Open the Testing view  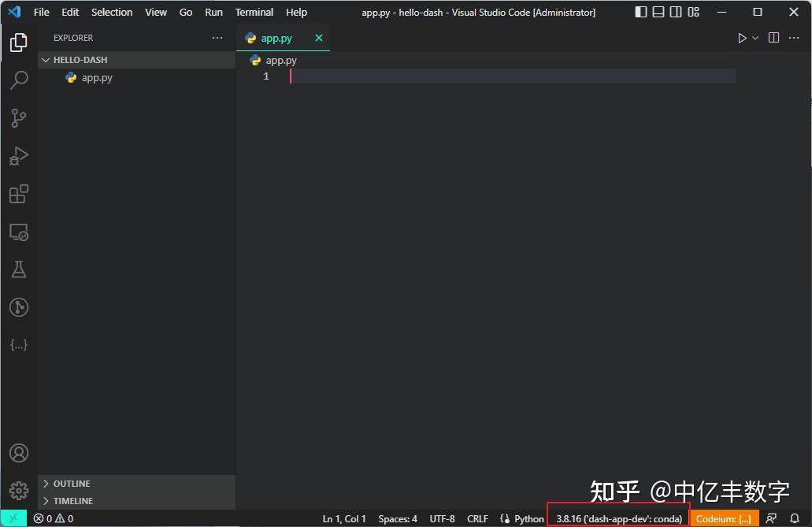pyautogui.click(x=19, y=269)
